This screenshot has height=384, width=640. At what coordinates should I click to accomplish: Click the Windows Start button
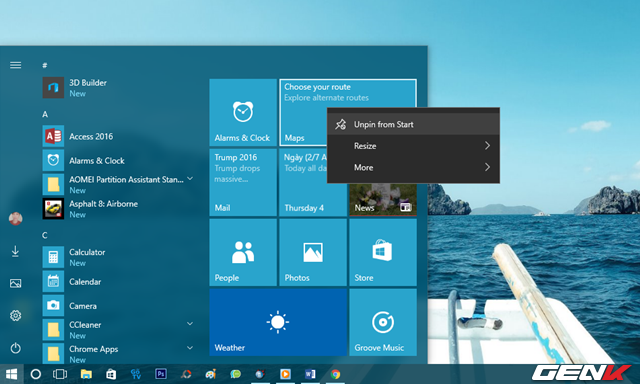11,374
